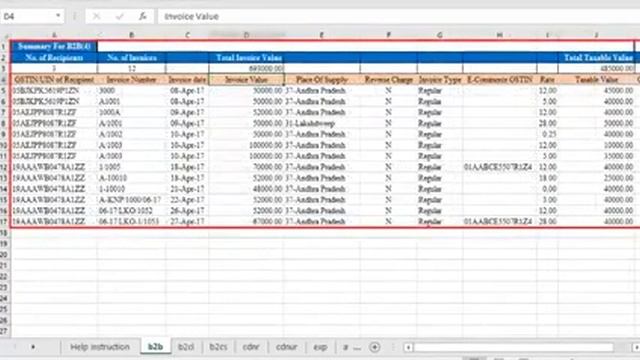
Task: Click the Cancel X icon in formula bar
Action: [x=96, y=16]
